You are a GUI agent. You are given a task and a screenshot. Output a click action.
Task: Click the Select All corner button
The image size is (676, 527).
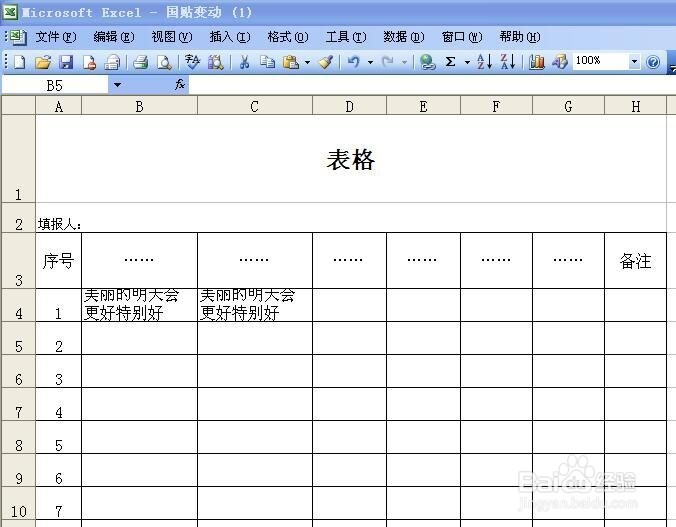(19, 106)
